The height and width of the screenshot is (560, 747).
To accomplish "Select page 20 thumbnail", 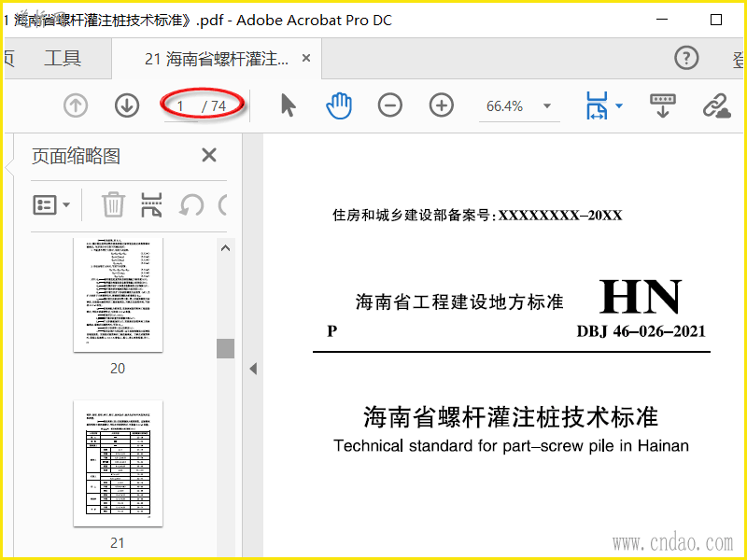I will [119, 295].
